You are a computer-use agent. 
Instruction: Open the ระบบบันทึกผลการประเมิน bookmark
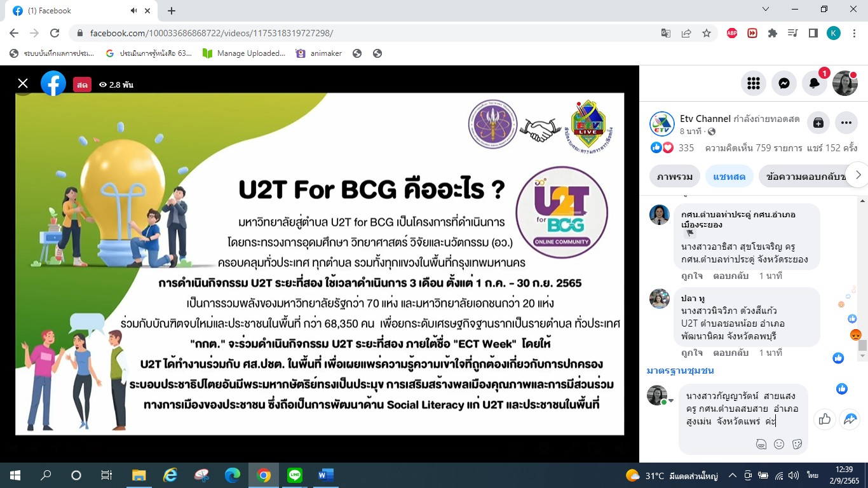point(52,53)
